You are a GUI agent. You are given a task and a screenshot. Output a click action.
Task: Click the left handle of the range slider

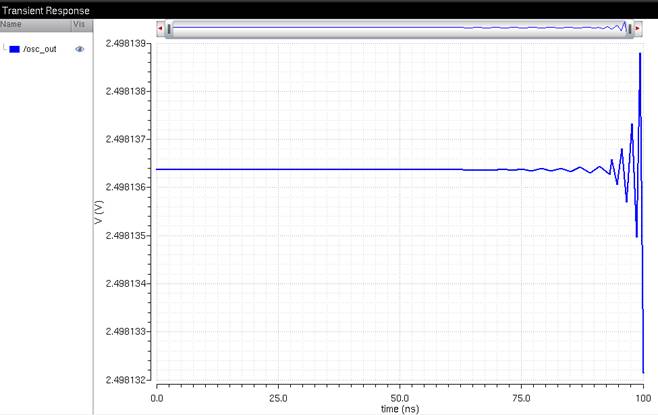coord(170,28)
